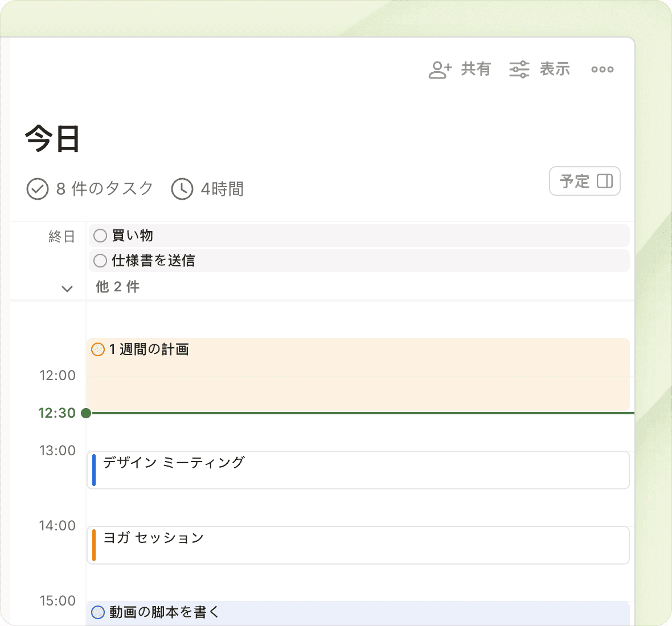Click the 共有 share label
Viewport: 672px width, 626px height.
click(x=476, y=69)
